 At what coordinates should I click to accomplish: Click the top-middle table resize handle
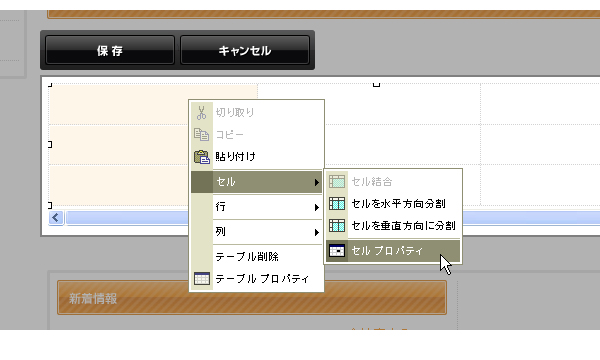click(377, 85)
